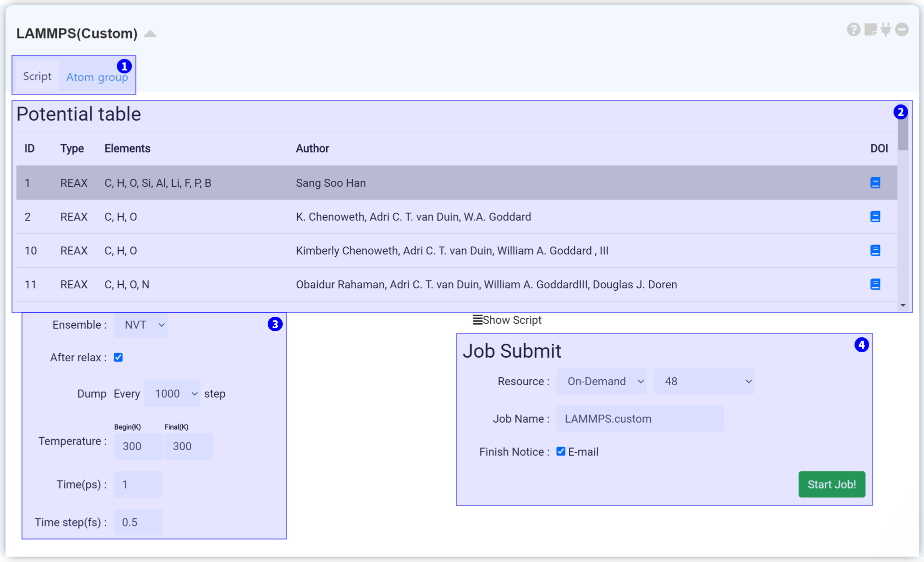Screen dimensions: 924x562
Task: Open the Dump Every step dropdown
Action: tap(172, 394)
